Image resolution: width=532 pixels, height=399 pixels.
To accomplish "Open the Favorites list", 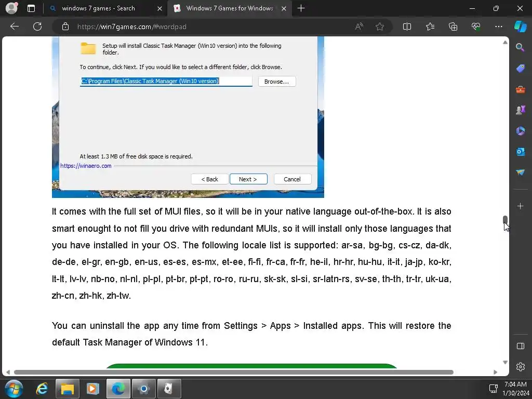I will coord(430,26).
